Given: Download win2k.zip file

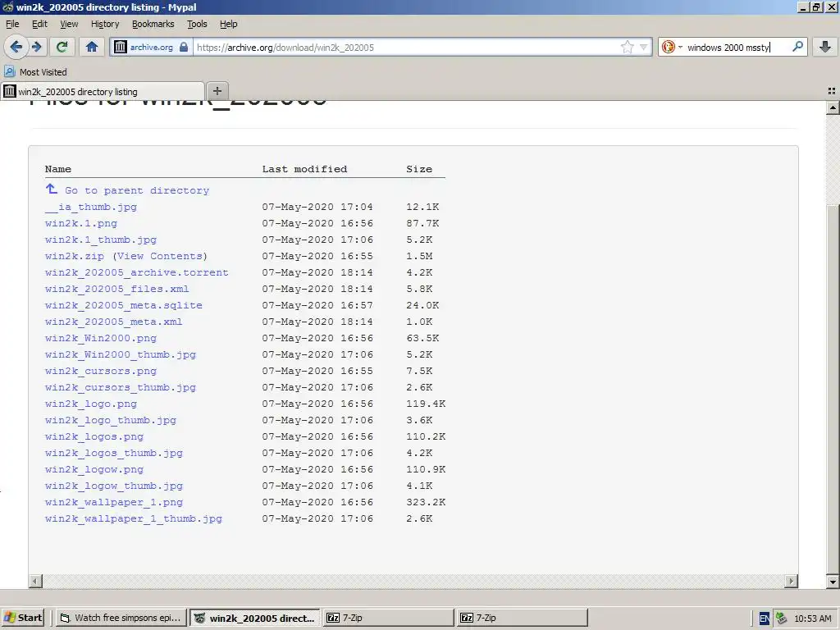Looking at the screenshot, I should coord(75,256).
